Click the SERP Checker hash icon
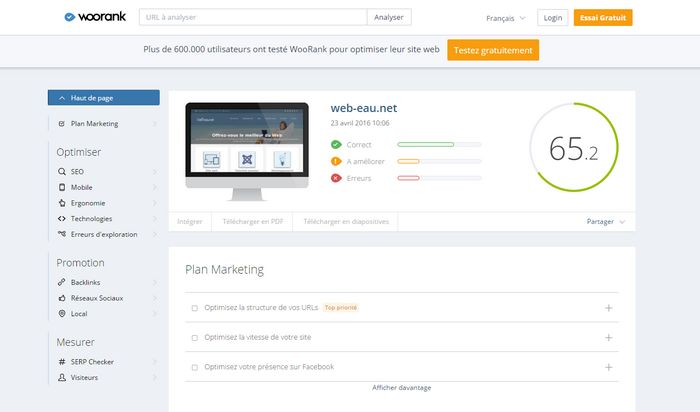The image size is (700, 412). coord(62,362)
